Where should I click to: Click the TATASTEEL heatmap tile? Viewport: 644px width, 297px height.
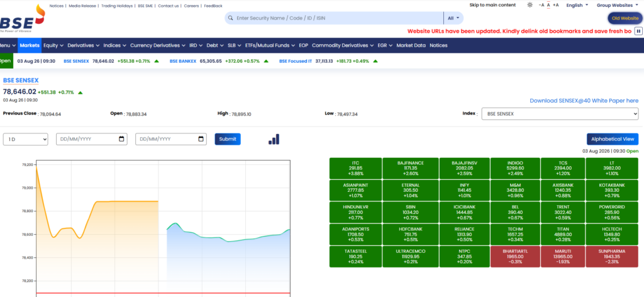(x=355, y=257)
